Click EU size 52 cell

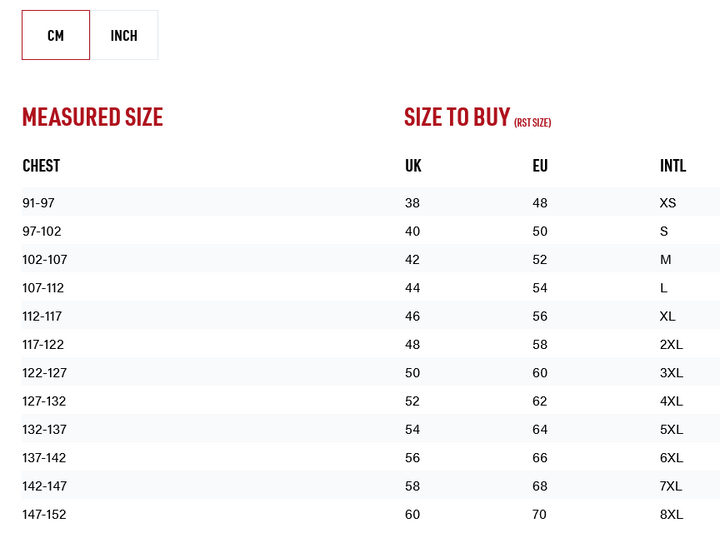pos(540,259)
